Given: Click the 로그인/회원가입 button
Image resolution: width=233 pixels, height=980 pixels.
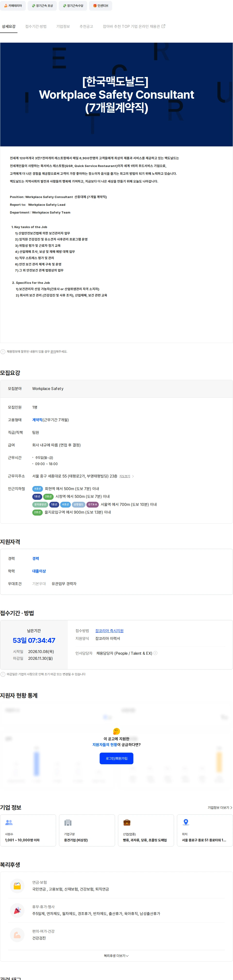Looking at the screenshot, I should pos(116,758).
